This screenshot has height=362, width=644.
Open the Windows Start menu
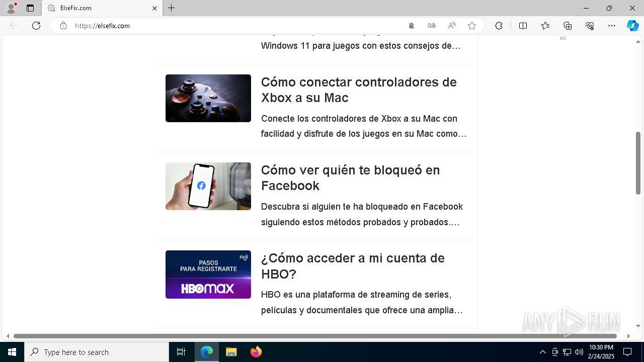(12, 352)
